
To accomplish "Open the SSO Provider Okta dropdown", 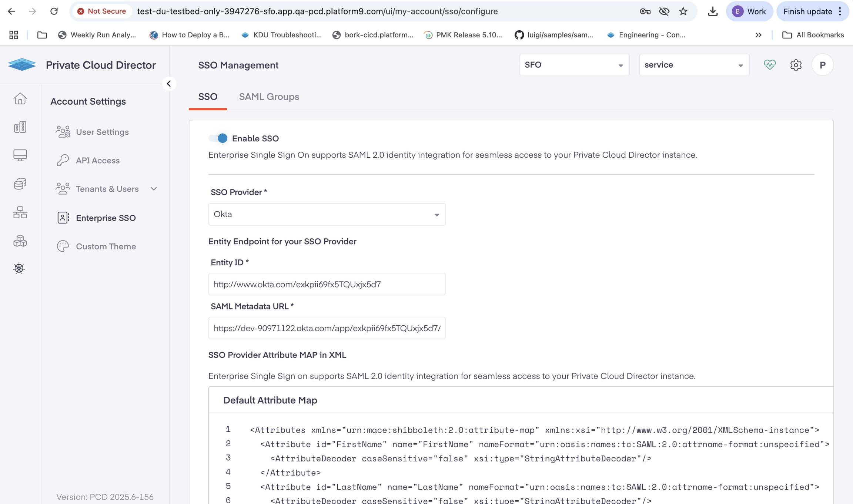I will coord(327,214).
